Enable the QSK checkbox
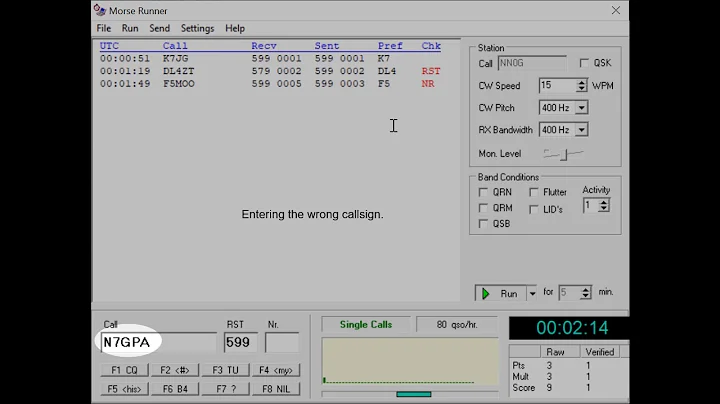 tap(584, 63)
